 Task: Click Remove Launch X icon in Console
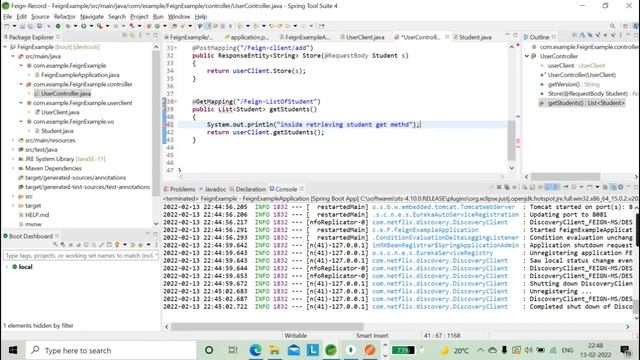499,187
